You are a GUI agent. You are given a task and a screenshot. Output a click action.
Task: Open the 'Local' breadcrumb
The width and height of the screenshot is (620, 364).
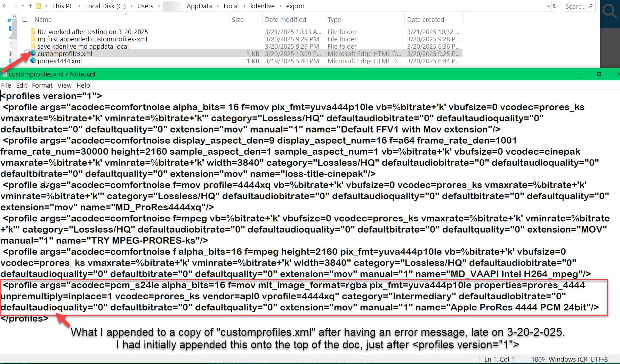(231, 6)
